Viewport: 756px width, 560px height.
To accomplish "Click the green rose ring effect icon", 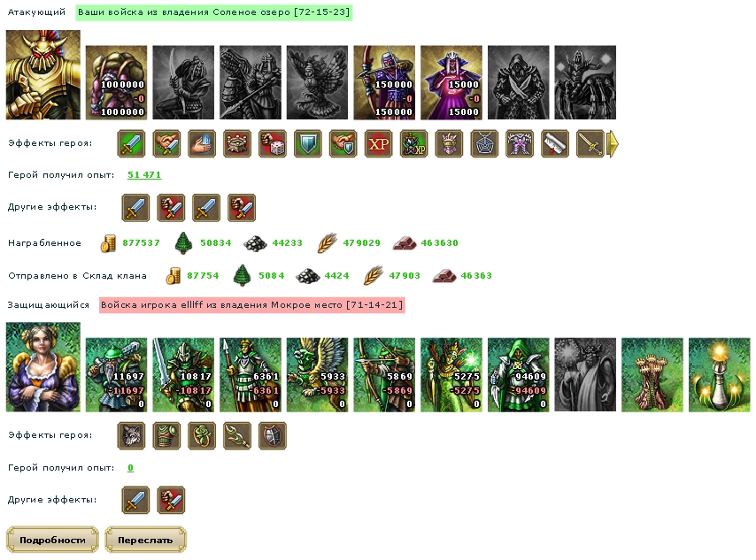I will tap(202, 435).
